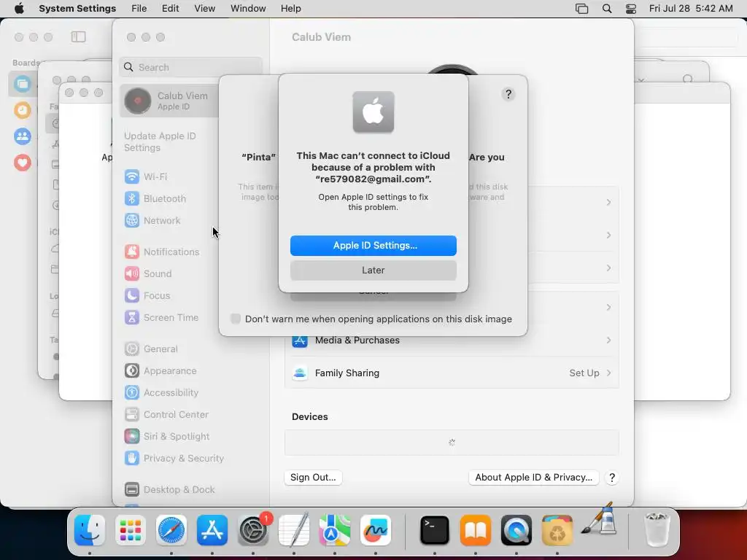Open the App Store Dock icon
Image resolution: width=747 pixels, height=560 pixels.
[212, 530]
